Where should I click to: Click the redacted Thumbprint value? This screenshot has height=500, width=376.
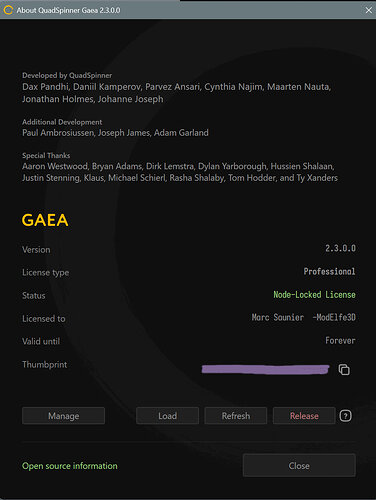(265, 369)
